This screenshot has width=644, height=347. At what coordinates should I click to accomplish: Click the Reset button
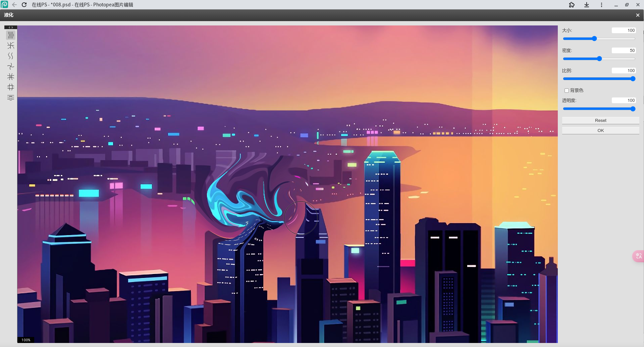(x=600, y=120)
